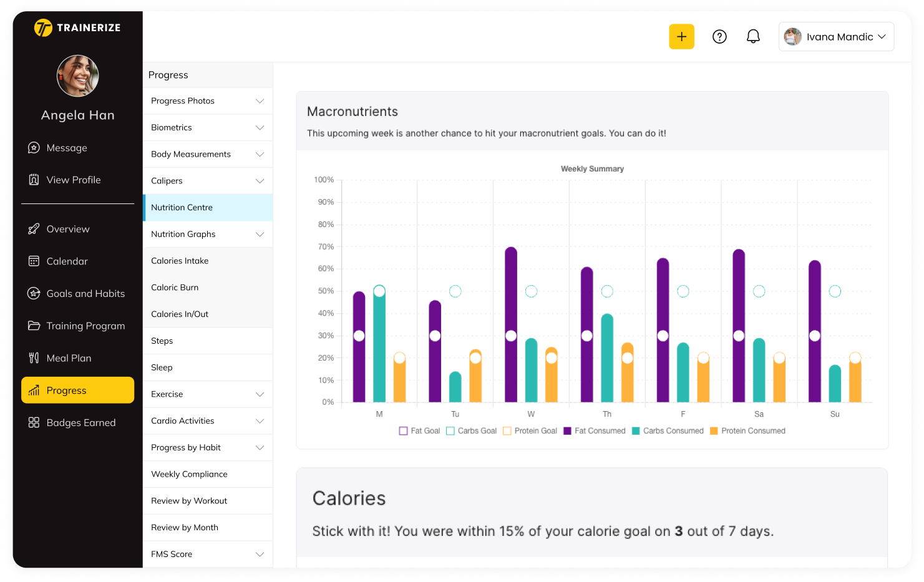
Task: Open Goals and Habits in sidebar
Action: 85,294
